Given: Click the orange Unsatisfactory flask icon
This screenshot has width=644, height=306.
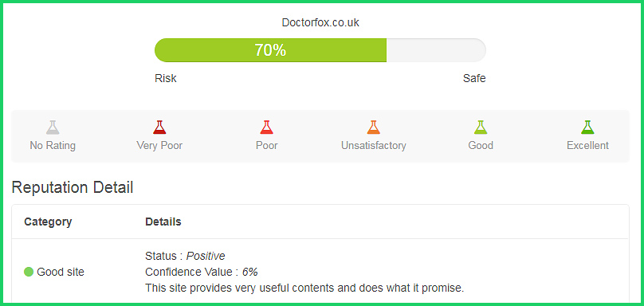Looking at the screenshot, I should coord(373,127).
